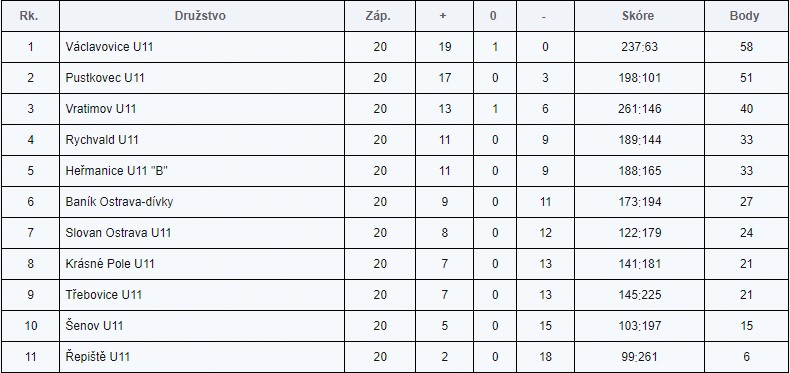The image size is (790, 373).
Task: Select Krásné Pole U11 team name
Action: (x=110, y=264)
